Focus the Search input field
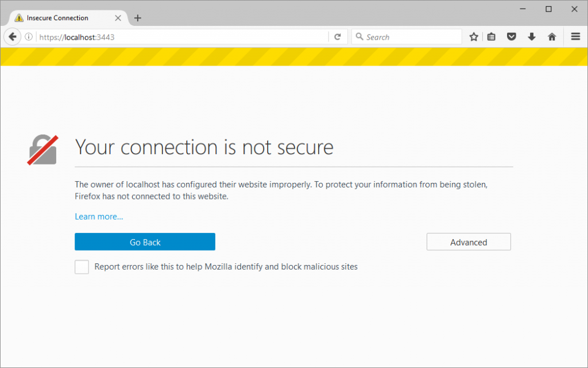This screenshot has height=368, width=588. 407,37
